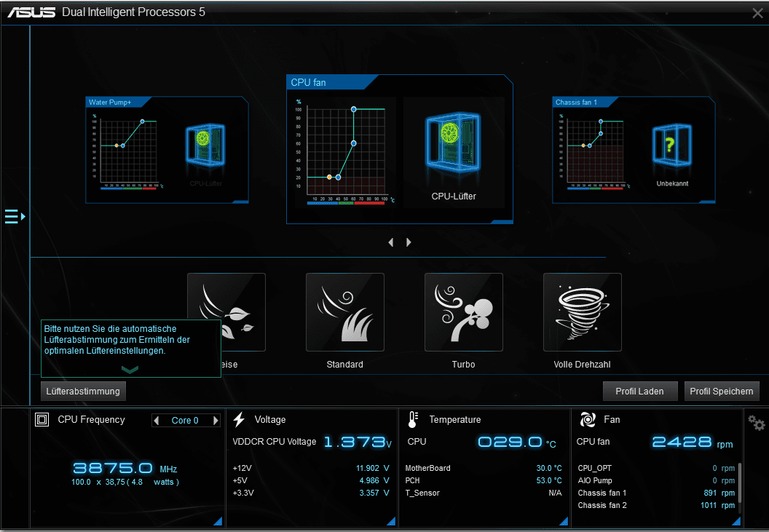Expand the CPU Frequency panel corner
The width and height of the screenshot is (769, 532).
click(x=218, y=521)
